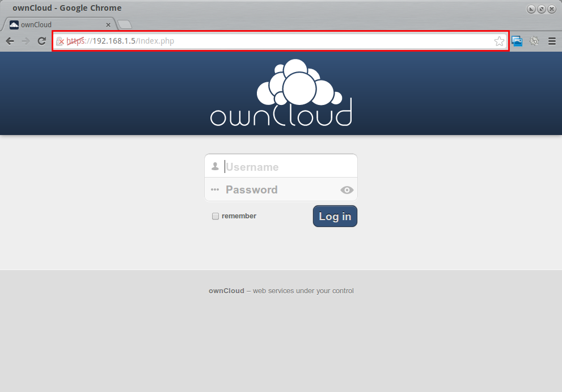
Task: Click the user icon in the Username field
Action: pos(215,166)
